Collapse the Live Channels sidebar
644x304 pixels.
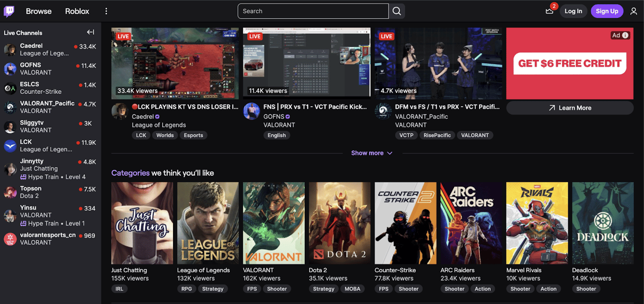coord(90,32)
